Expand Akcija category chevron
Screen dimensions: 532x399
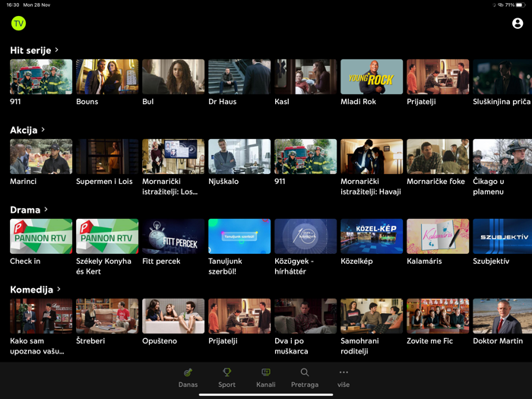43,130
